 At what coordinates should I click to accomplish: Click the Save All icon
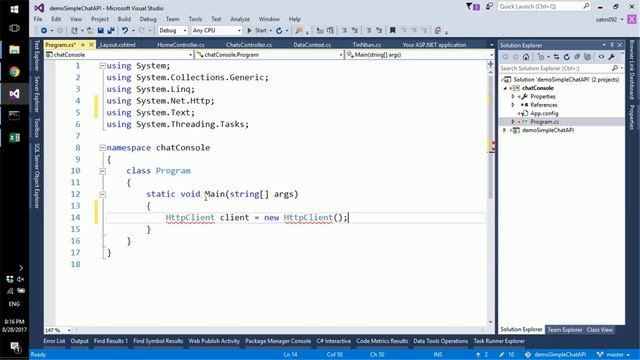click(111, 31)
